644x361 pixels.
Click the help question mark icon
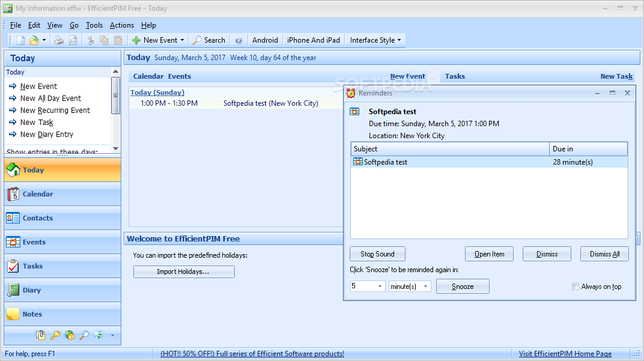tap(238, 40)
